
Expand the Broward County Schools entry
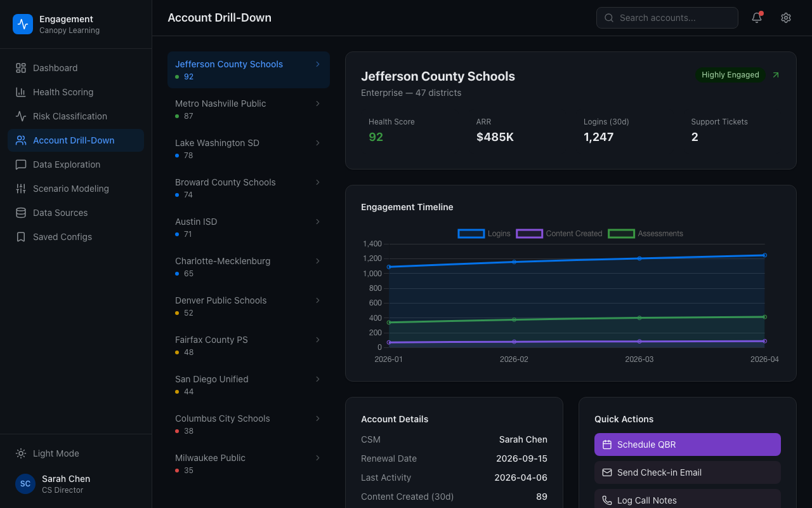(x=248, y=188)
